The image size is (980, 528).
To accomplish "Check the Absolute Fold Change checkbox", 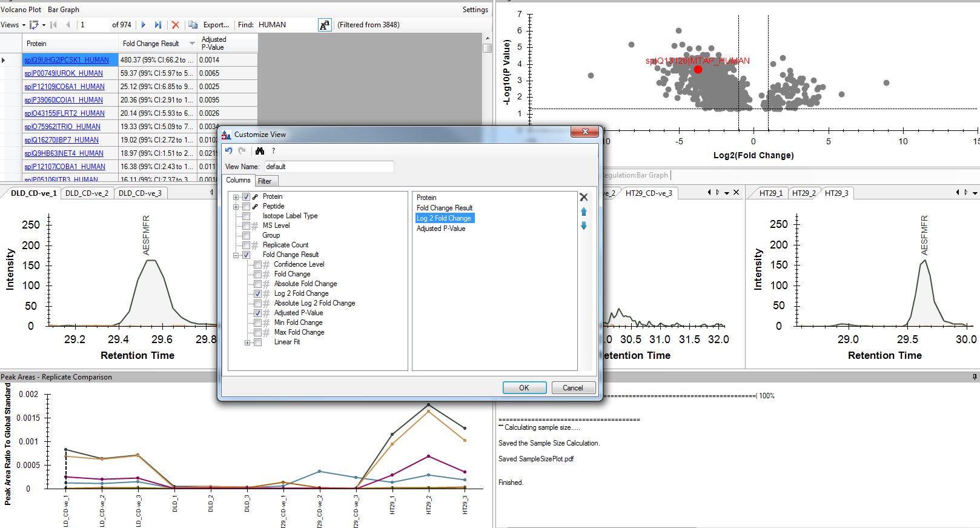I will (258, 284).
